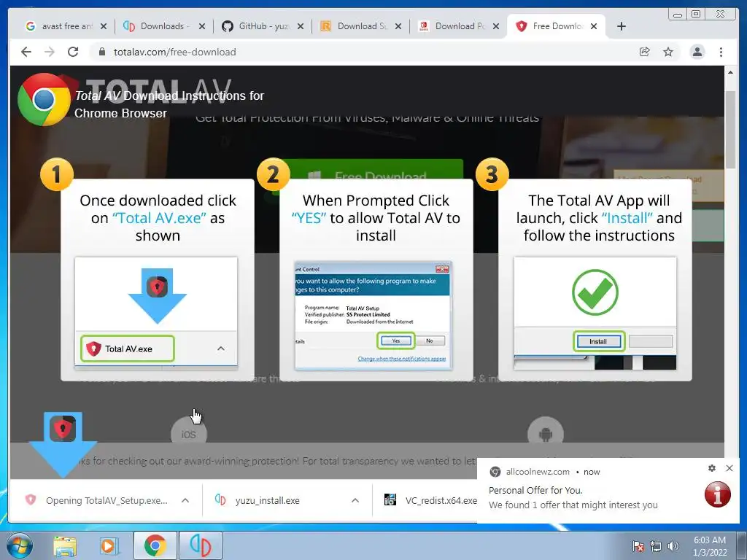The image size is (747, 560).
Task: Go back to the previous page
Action: tap(26, 52)
